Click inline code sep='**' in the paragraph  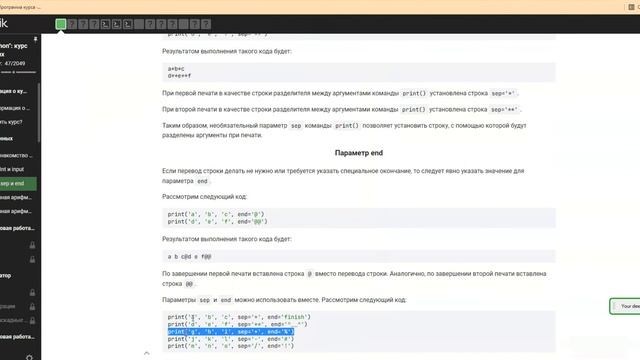(504, 109)
